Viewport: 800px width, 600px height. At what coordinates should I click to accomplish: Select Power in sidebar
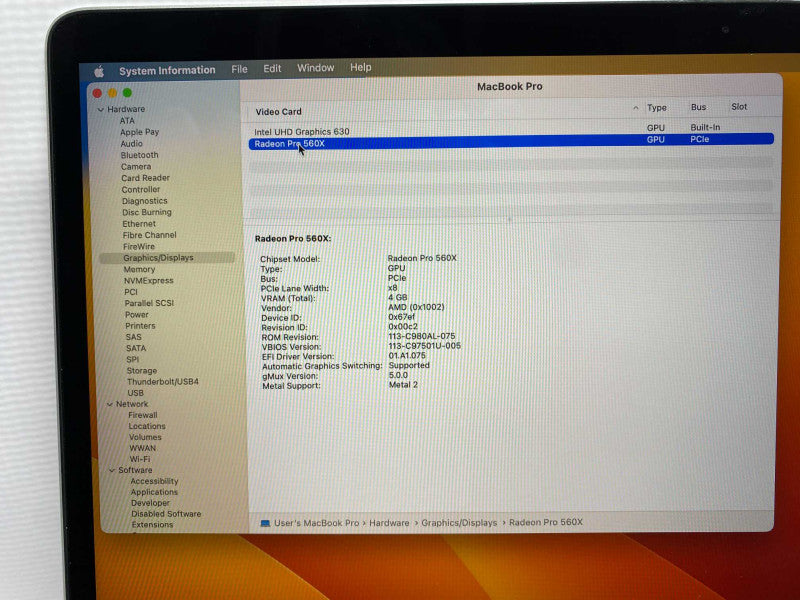click(137, 315)
